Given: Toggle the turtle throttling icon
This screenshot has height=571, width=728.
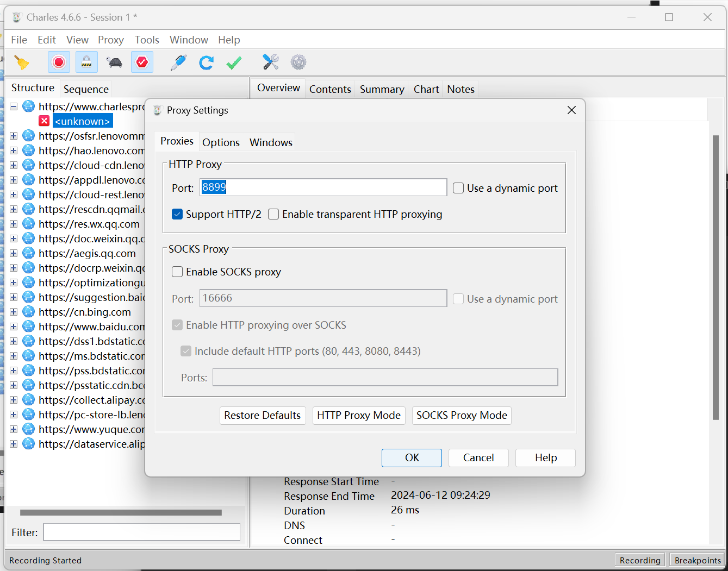Looking at the screenshot, I should [x=115, y=62].
